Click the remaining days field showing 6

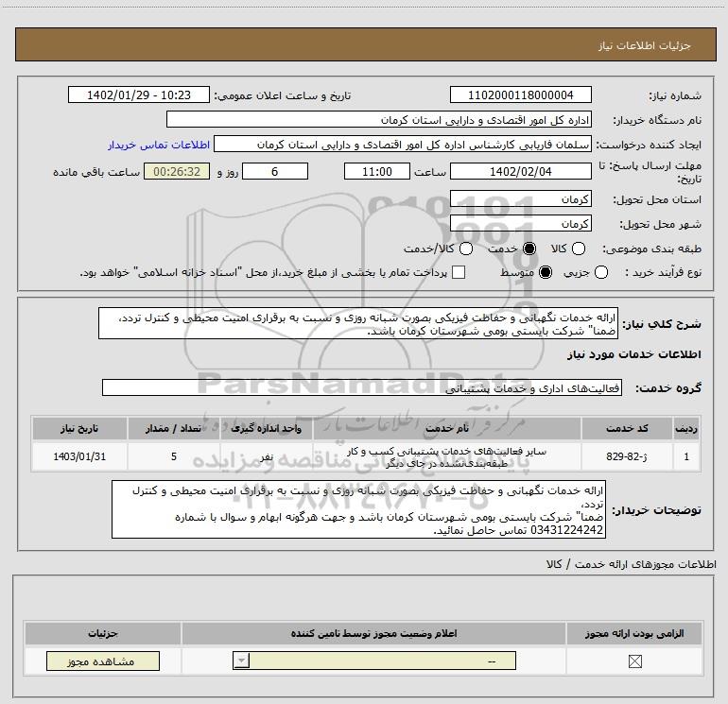[275, 171]
